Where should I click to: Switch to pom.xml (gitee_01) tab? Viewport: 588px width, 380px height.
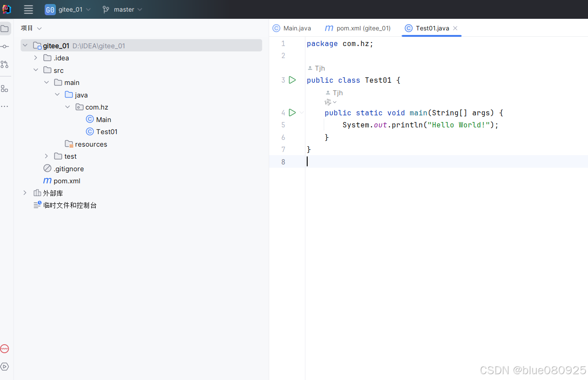click(358, 28)
